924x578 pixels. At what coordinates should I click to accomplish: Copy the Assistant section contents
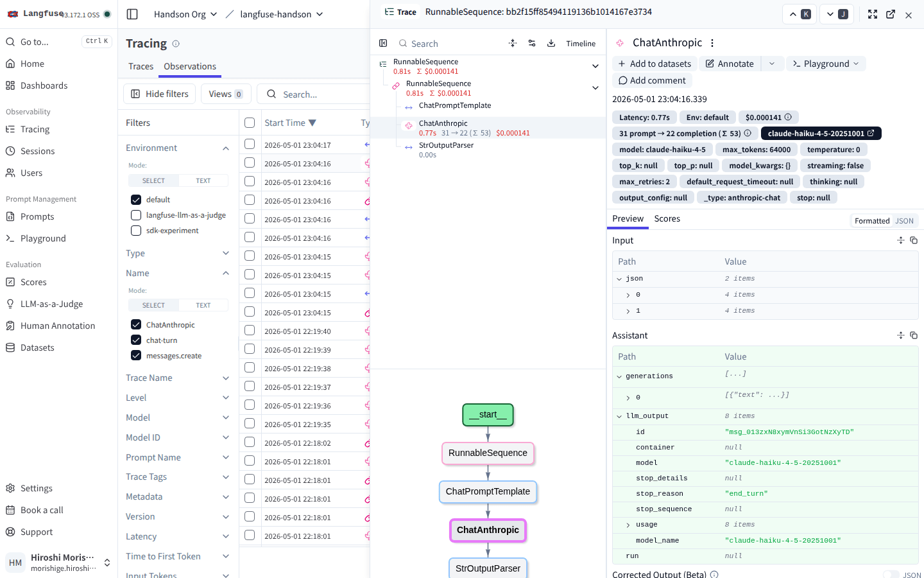coord(914,335)
